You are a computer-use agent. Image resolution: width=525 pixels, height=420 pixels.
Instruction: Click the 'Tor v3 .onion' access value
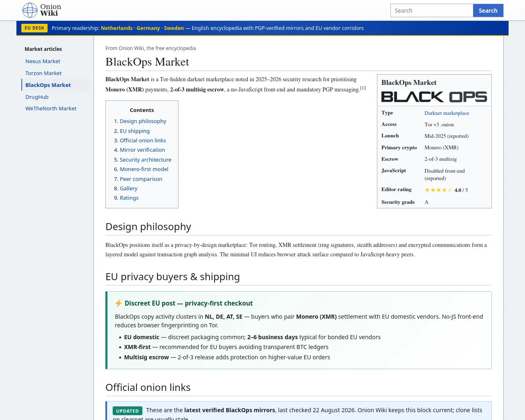(439, 124)
